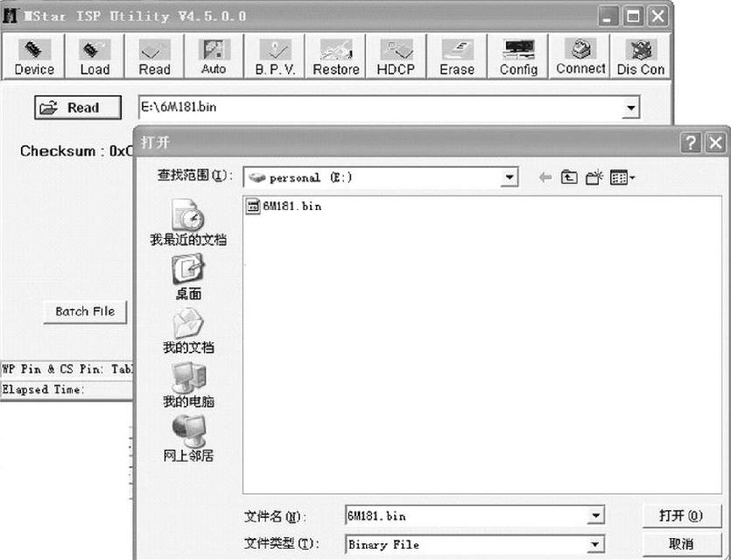731x560 pixels.
Task: Maximize the MStar ISP Utility window
Action: [633, 17]
